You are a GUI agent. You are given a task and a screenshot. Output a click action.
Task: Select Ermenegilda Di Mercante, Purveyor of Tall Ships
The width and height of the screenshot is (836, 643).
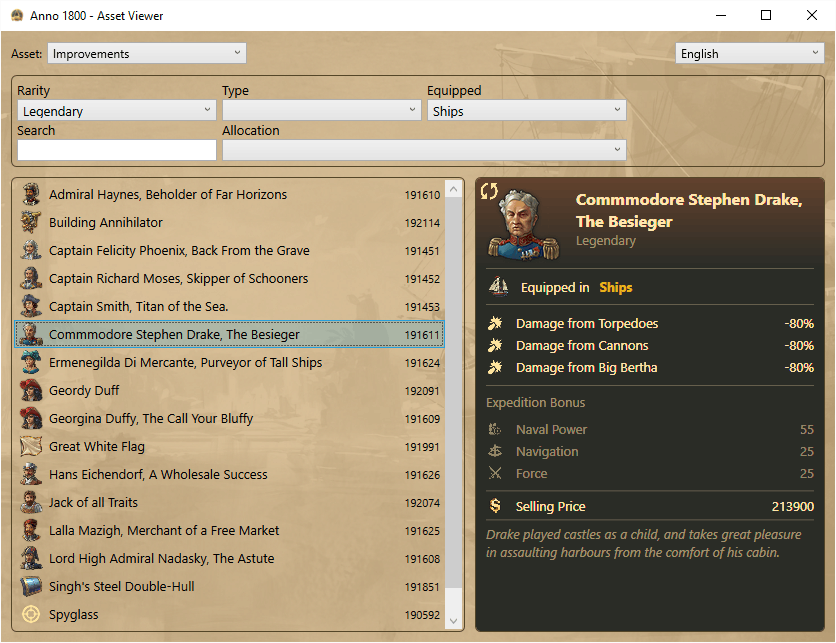(x=229, y=362)
